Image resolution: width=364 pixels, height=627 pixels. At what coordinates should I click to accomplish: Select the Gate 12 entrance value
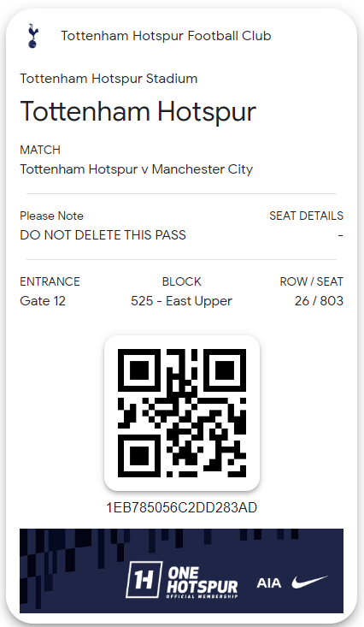pyautogui.click(x=43, y=301)
